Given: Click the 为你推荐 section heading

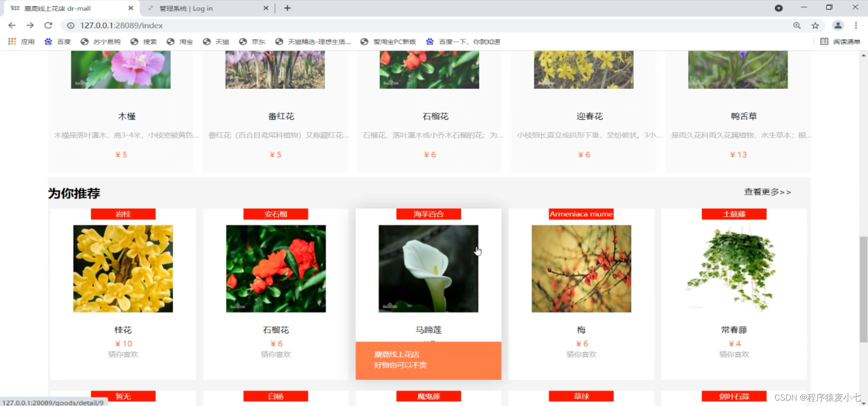Looking at the screenshot, I should point(74,194).
